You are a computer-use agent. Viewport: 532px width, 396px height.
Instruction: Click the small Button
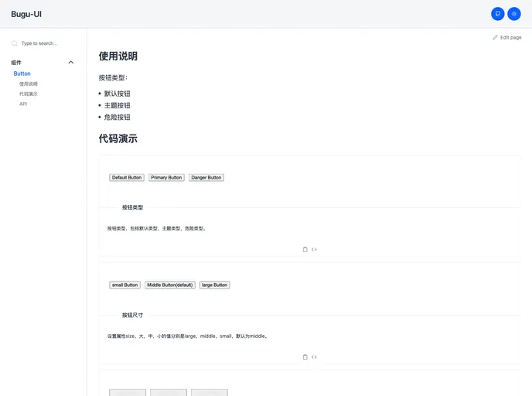pyautogui.click(x=124, y=285)
